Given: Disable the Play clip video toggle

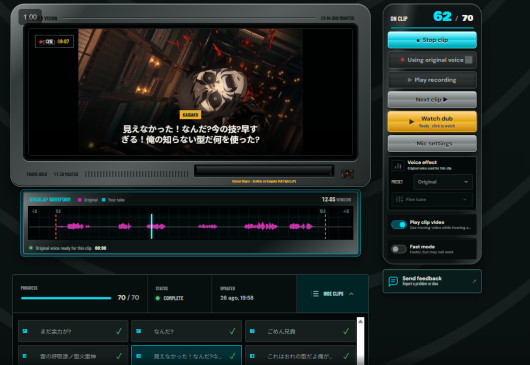Looking at the screenshot, I should click(x=399, y=224).
